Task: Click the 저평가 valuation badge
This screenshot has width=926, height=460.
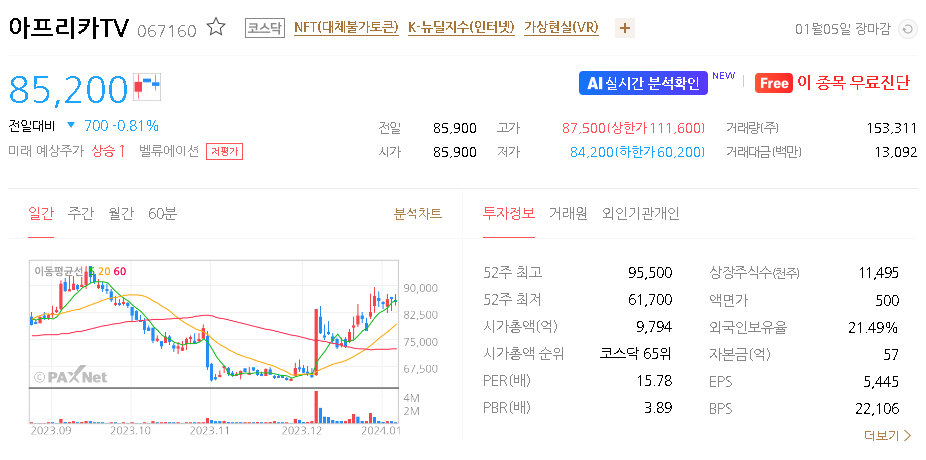Action: click(224, 152)
